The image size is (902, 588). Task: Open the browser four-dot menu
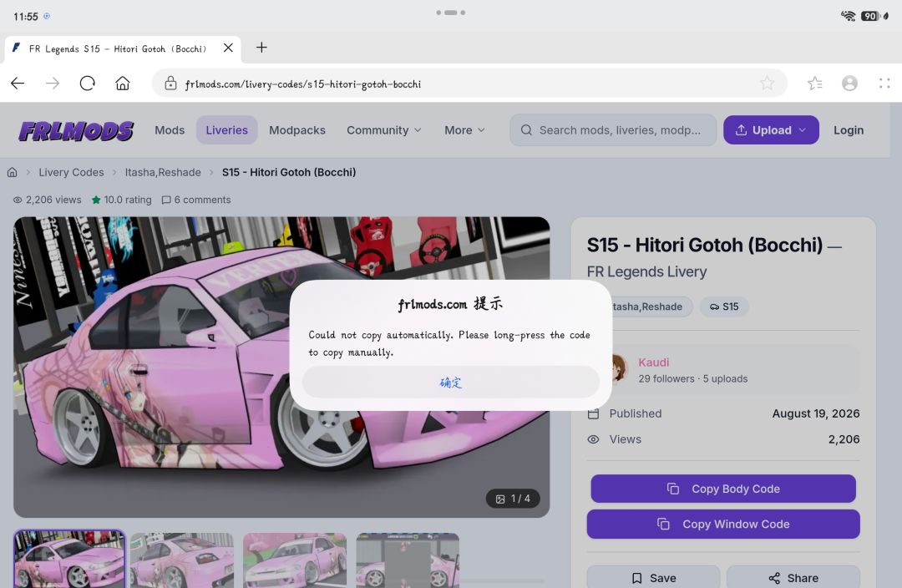(884, 84)
